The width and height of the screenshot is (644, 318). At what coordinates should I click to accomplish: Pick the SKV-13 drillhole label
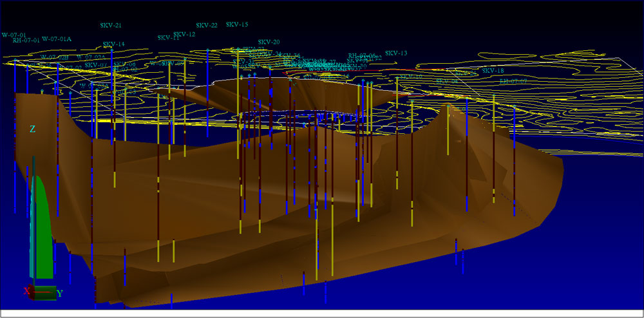[x=396, y=53]
